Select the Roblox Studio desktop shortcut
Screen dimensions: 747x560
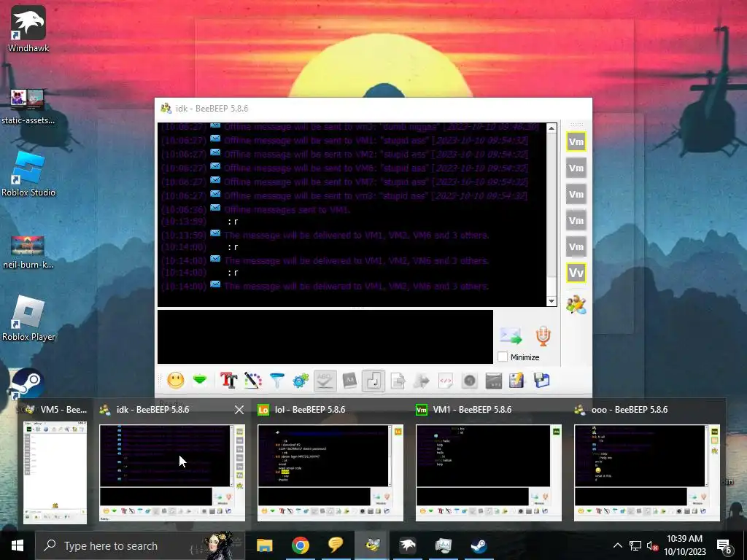click(x=28, y=174)
